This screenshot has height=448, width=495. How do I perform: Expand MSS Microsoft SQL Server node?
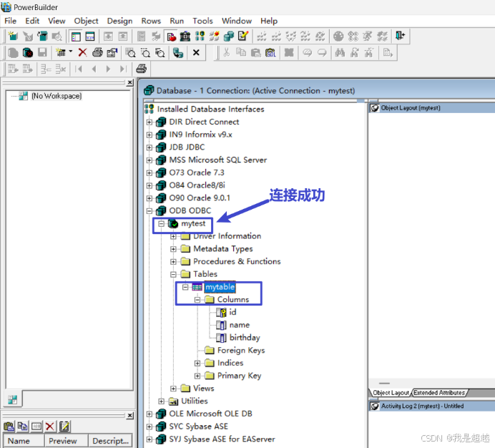(x=150, y=160)
